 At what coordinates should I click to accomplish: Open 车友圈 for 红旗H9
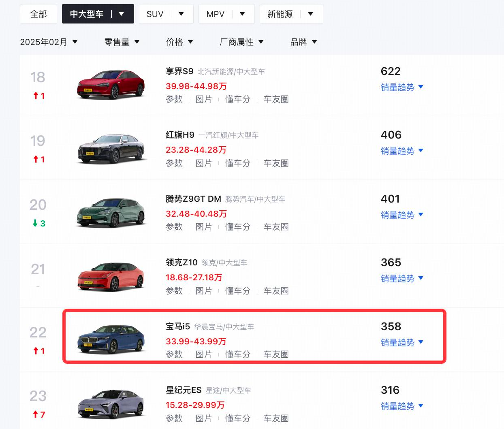276,163
